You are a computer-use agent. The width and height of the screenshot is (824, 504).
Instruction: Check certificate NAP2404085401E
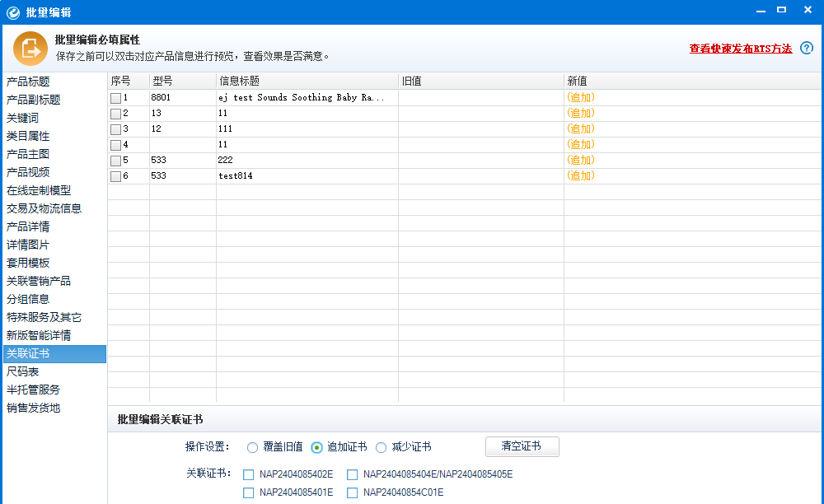tap(249, 492)
